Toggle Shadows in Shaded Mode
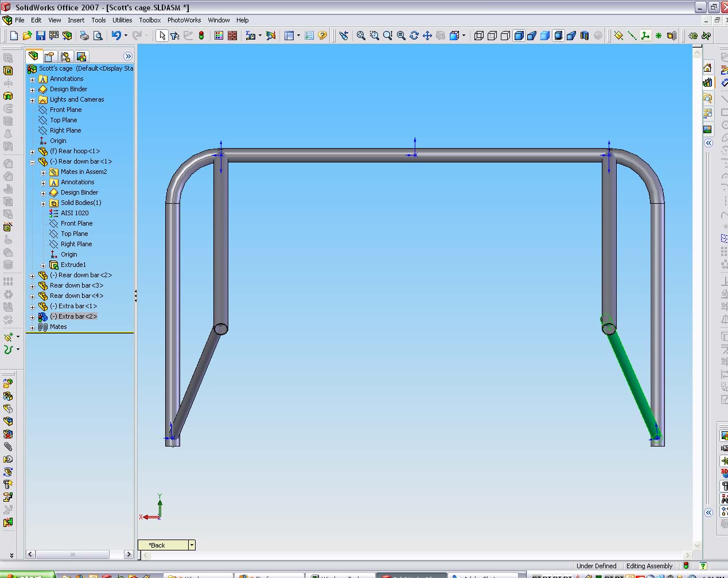 tap(558, 36)
